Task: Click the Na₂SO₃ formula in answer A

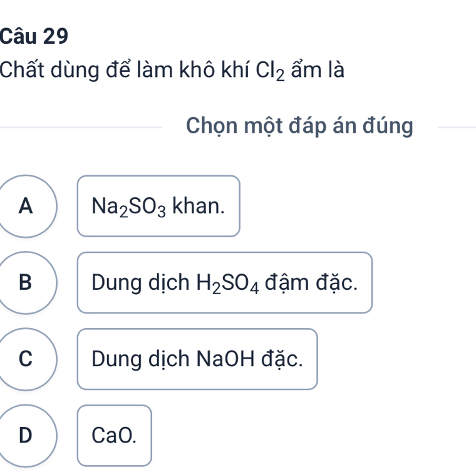Action: coord(130,206)
